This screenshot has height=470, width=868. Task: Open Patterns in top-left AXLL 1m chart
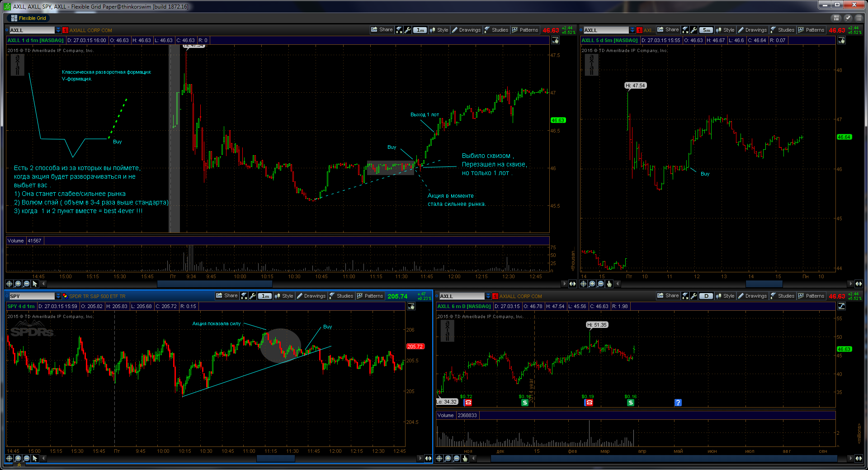point(525,30)
